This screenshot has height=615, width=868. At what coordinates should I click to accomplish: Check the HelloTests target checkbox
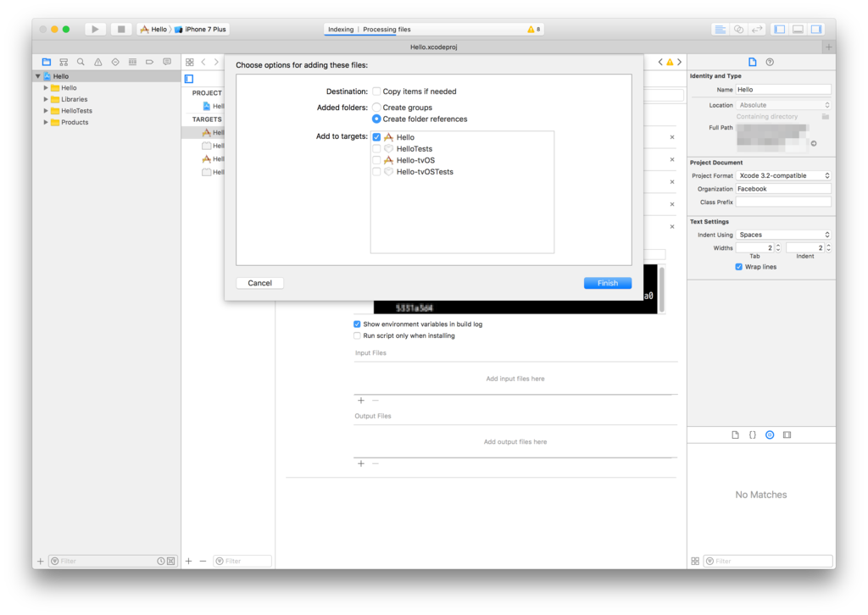(x=376, y=149)
